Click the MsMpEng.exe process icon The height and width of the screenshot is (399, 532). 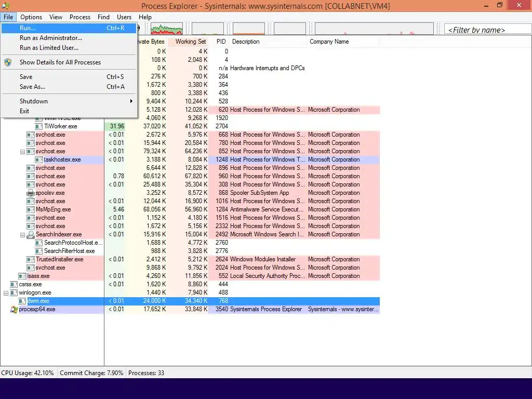pos(31,209)
